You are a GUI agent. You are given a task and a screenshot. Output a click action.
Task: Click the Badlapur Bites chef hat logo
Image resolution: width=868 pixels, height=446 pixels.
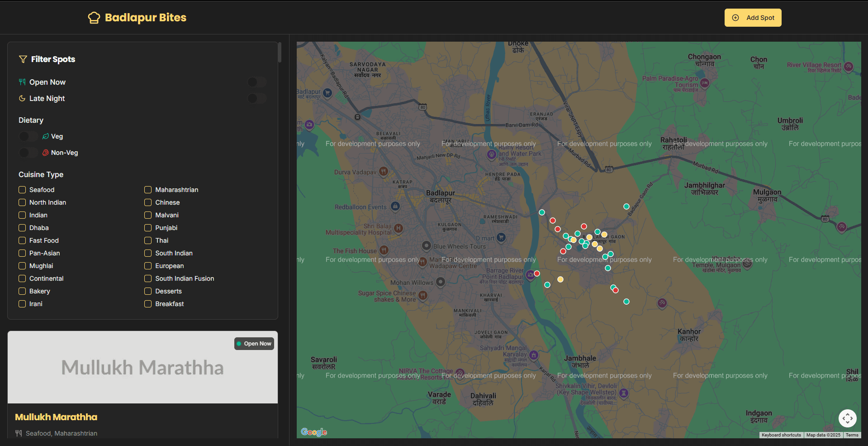click(94, 18)
